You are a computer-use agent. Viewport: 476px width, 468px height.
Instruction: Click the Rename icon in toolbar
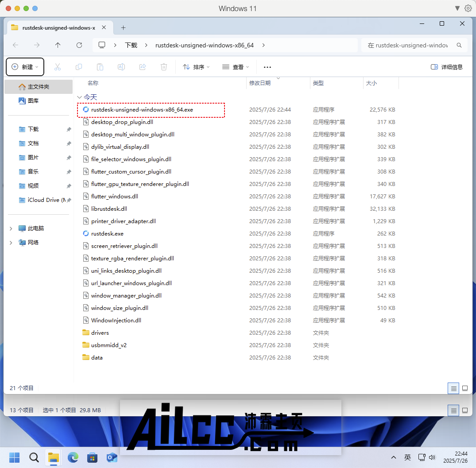click(121, 67)
